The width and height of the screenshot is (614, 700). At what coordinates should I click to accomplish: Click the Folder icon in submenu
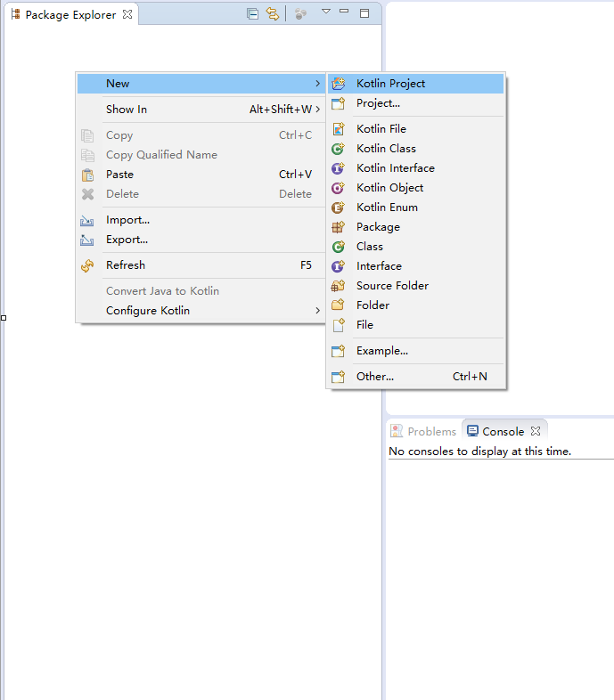tap(339, 305)
